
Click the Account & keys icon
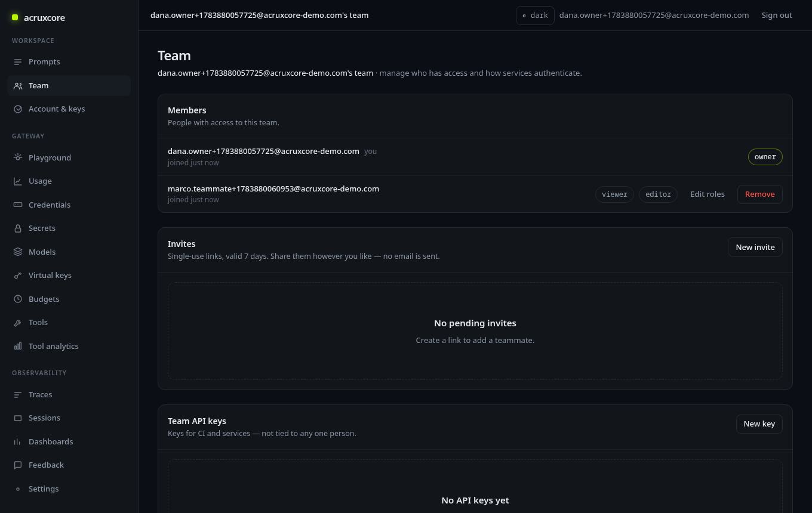pos(18,109)
